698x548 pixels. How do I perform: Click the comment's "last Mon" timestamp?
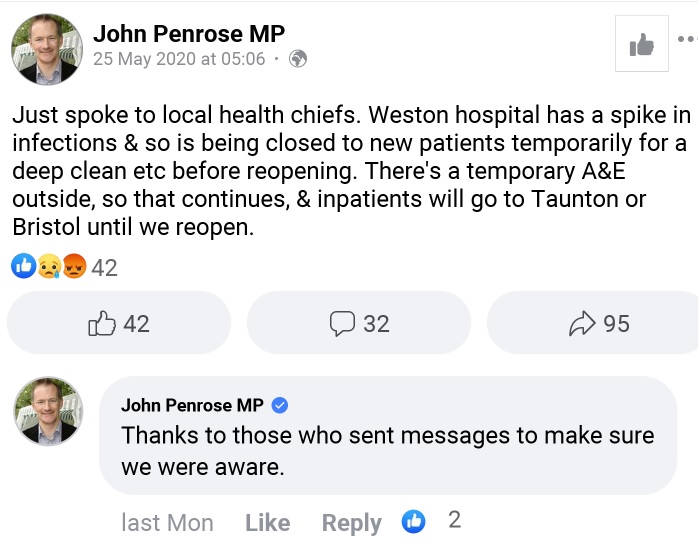click(167, 522)
